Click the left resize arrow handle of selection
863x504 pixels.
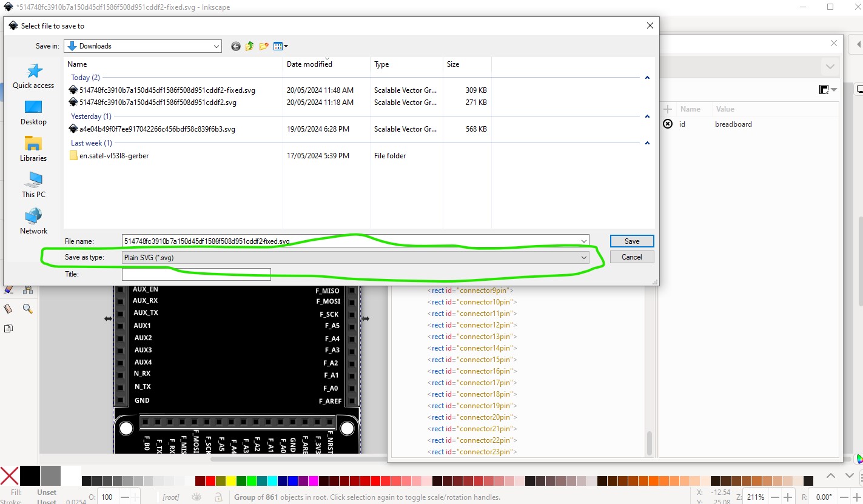[x=108, y=318]
